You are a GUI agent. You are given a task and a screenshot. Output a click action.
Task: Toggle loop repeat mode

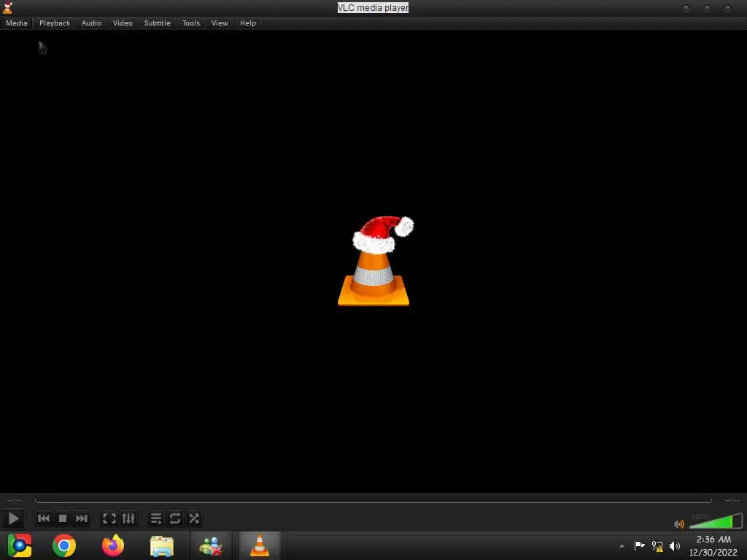175,518
